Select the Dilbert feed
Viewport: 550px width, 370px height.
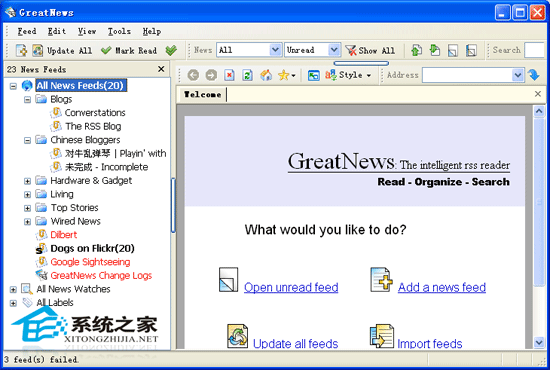[x=63, y=235]
